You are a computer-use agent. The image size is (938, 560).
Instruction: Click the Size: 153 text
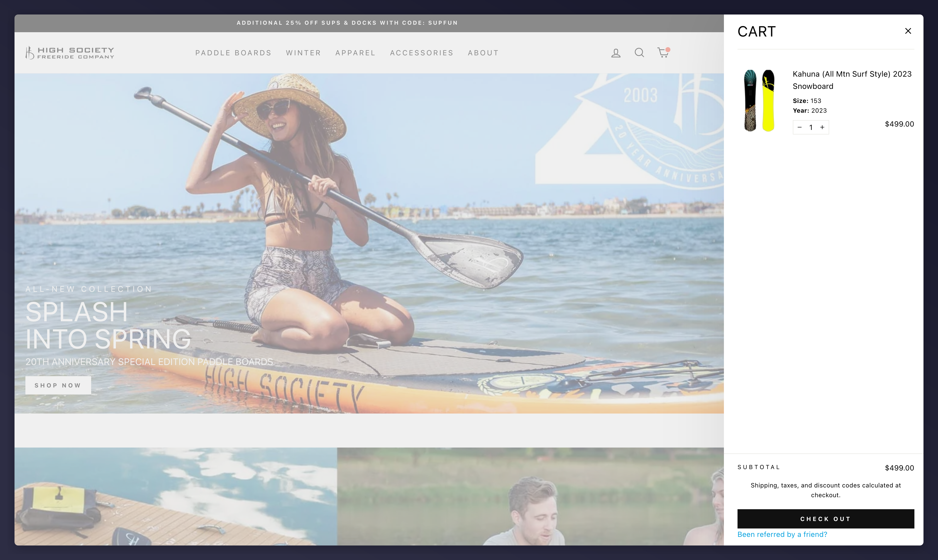pyautogui.click(x=807, y=101)
